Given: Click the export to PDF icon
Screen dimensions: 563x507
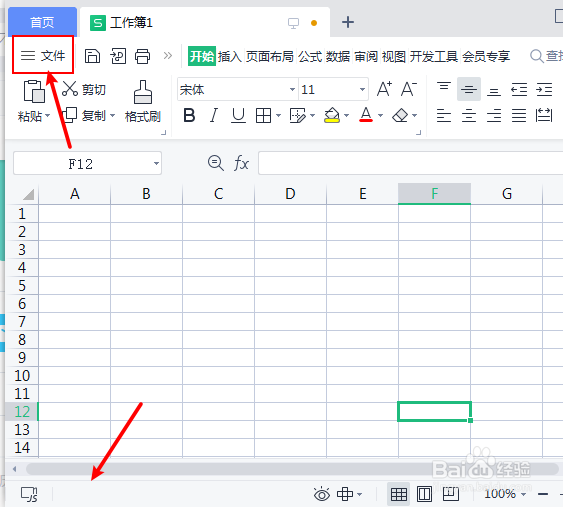Looking at the screenshot, I should pos(118,56).
